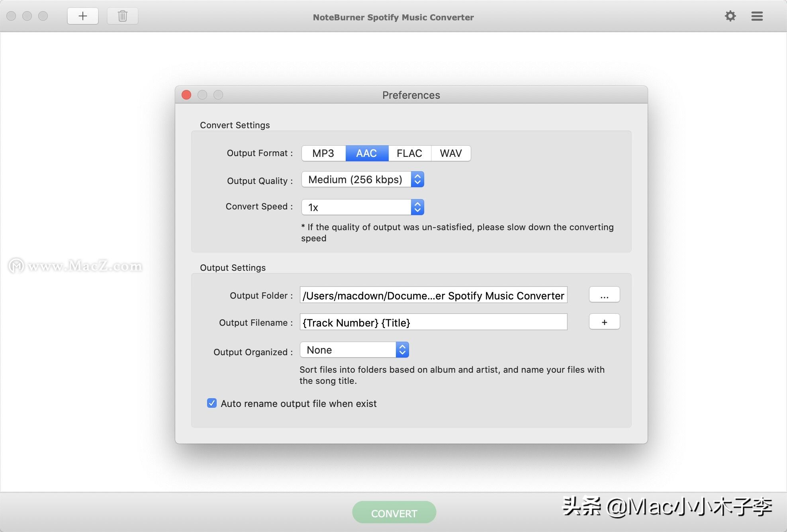Add tracks using the plus toolbar icon
Viewport: 787px width, 532px height.
click(x=82, y=16)
